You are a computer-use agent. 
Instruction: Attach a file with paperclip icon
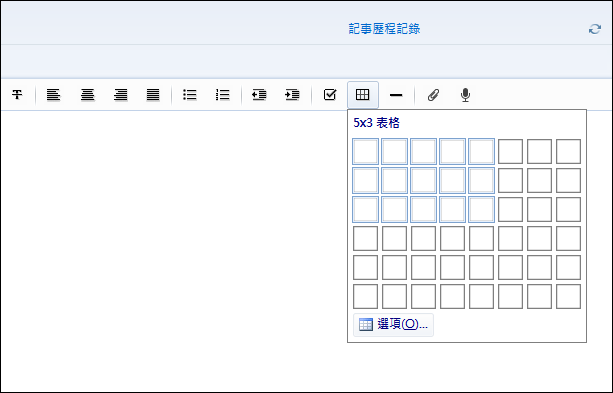pyautogui.click(x=433, y=95)
